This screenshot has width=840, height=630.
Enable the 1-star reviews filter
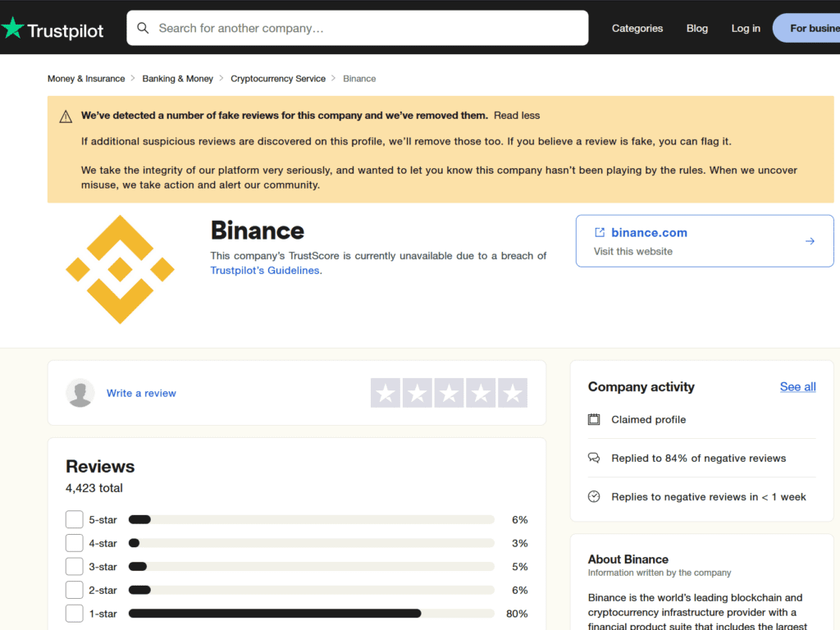coord(74,613)
